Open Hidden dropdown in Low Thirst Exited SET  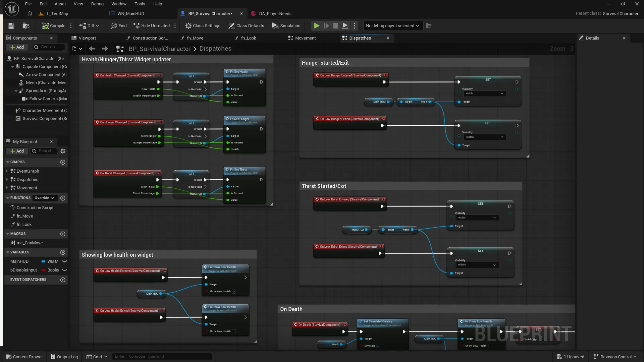tap(477, 265)
